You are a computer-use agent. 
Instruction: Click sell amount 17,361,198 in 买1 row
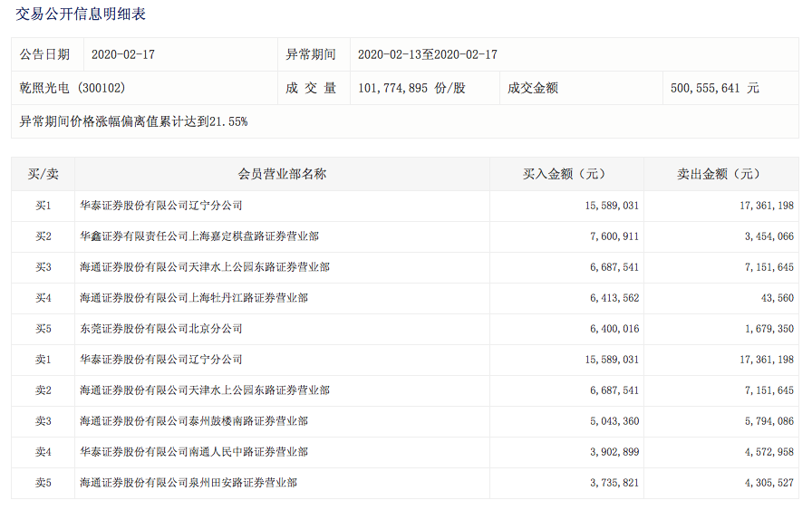[767, 206]
